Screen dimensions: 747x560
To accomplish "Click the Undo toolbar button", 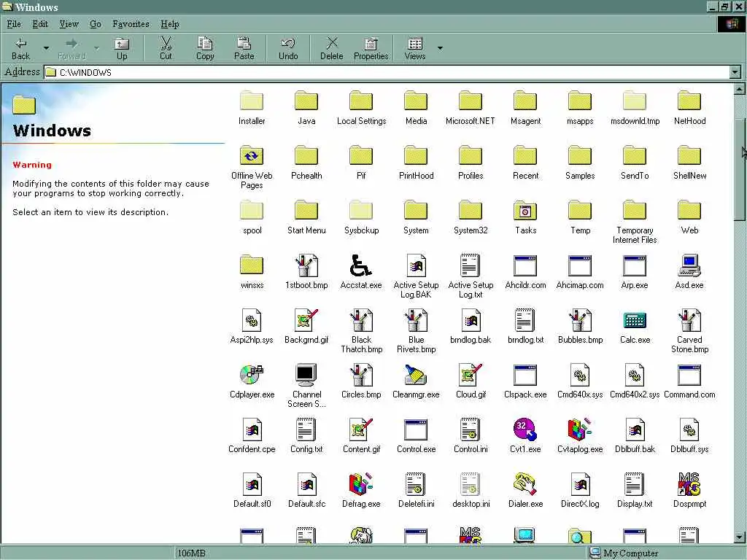I will click(x=287, y=49).
